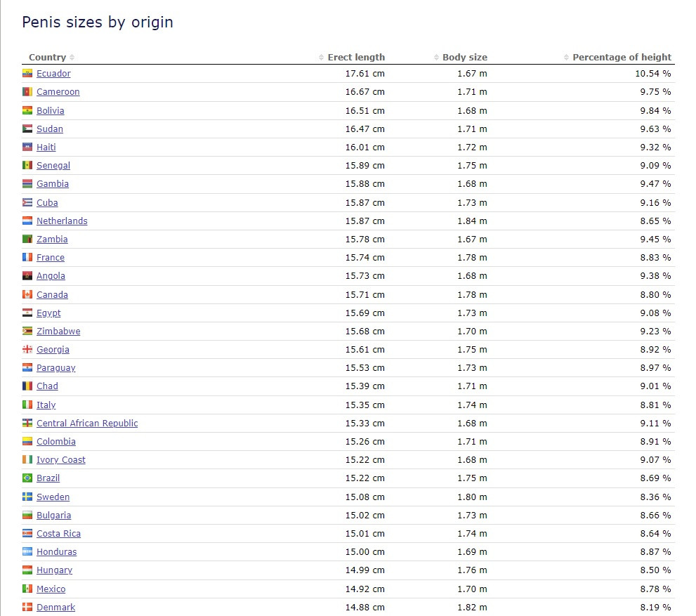The width and height of the screenshot is (696, 616).
Task: Click the Denmark flag icon
Action: (27, 607)
